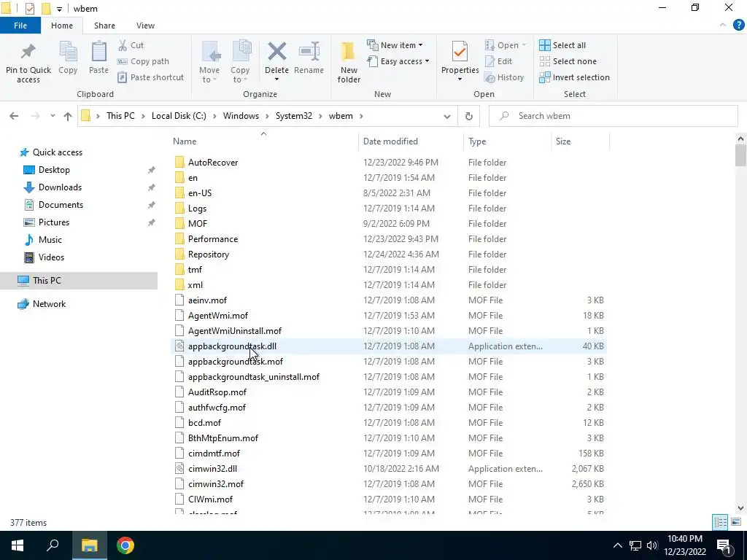
Task: Click the Search wbem field
Action: (x=614, y=116)
